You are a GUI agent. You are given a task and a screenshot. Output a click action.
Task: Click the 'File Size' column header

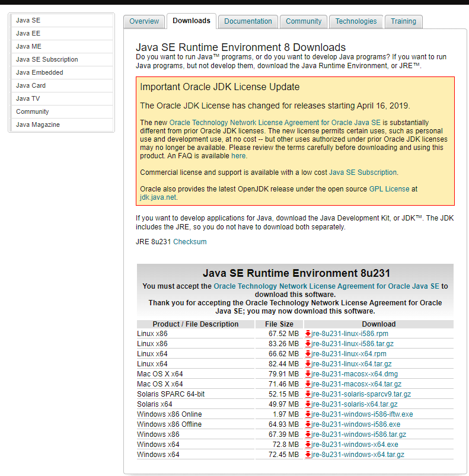click(279, 324)
